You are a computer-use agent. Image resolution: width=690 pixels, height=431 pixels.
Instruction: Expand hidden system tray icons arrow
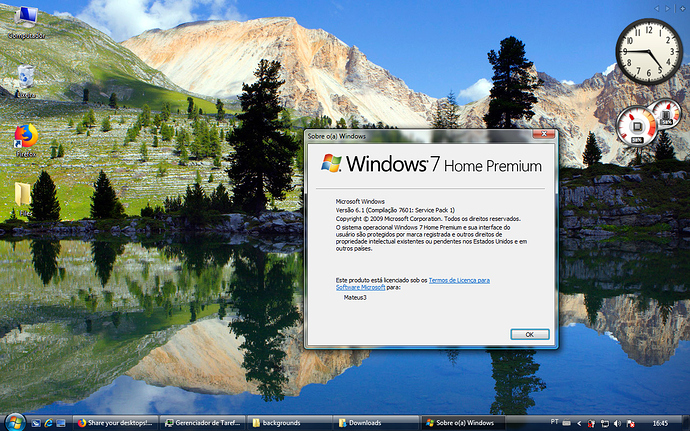point(579,424)
